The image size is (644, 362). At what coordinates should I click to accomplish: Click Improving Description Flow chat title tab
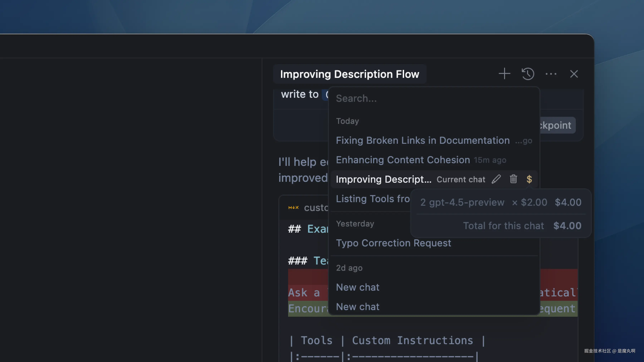[350, 74]
